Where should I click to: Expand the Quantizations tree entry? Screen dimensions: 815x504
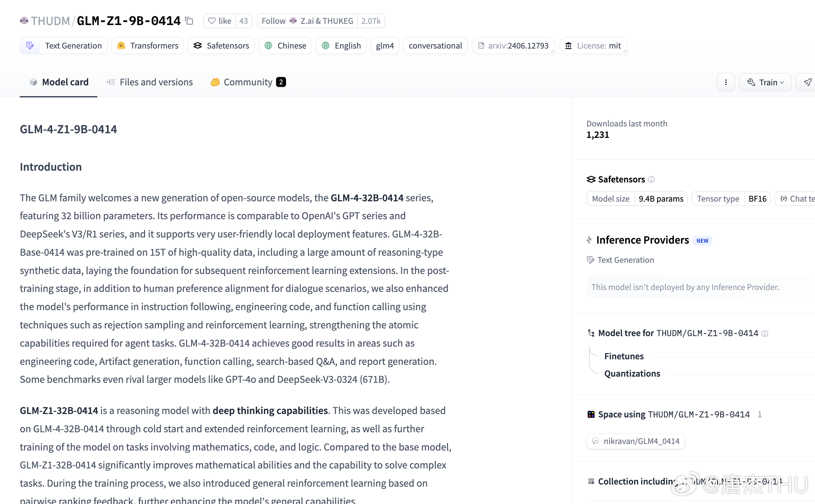pos(632,373)
